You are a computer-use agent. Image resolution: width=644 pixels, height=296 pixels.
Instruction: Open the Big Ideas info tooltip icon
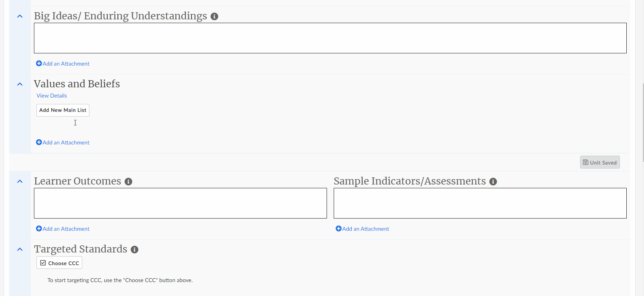(214, 16)
